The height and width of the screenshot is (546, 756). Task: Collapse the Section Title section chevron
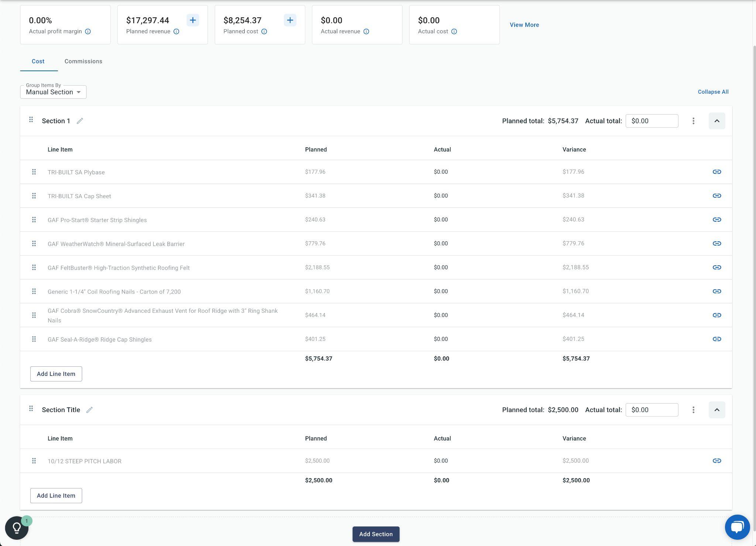pyautogui.click(x=717, y=410)
